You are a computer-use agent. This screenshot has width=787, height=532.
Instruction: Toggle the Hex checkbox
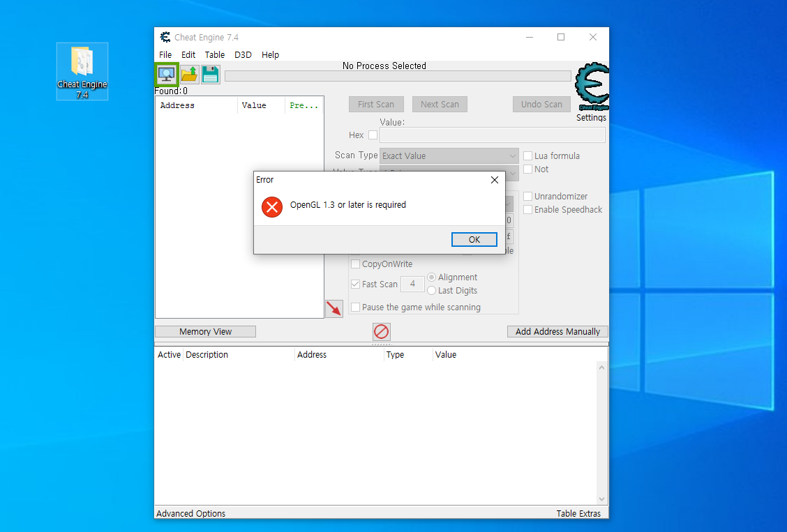(373, 135)
